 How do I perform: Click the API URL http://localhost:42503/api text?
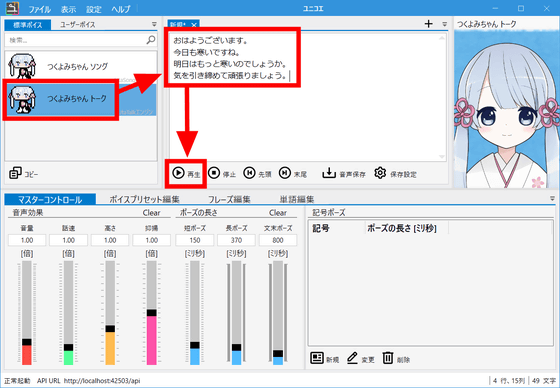tap(89, 381)
